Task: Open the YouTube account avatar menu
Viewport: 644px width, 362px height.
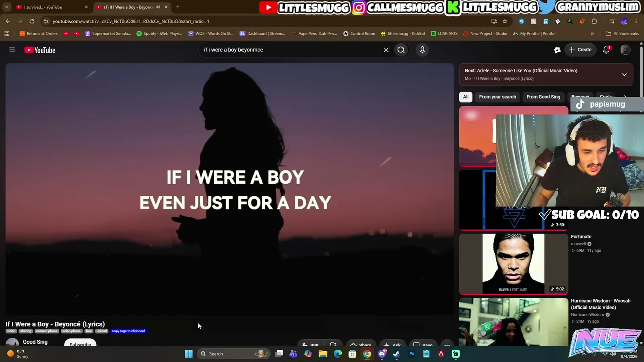Action: click(x=625, y=50)
